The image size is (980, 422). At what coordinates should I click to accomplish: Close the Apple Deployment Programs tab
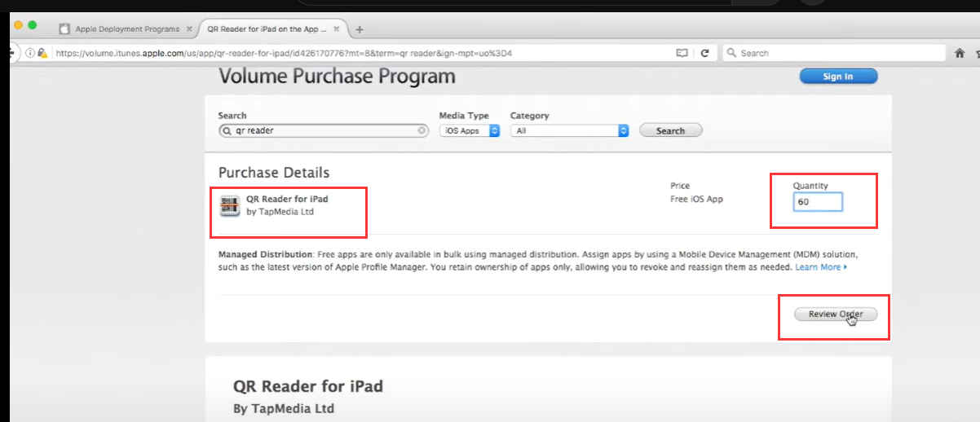[189, 29]
